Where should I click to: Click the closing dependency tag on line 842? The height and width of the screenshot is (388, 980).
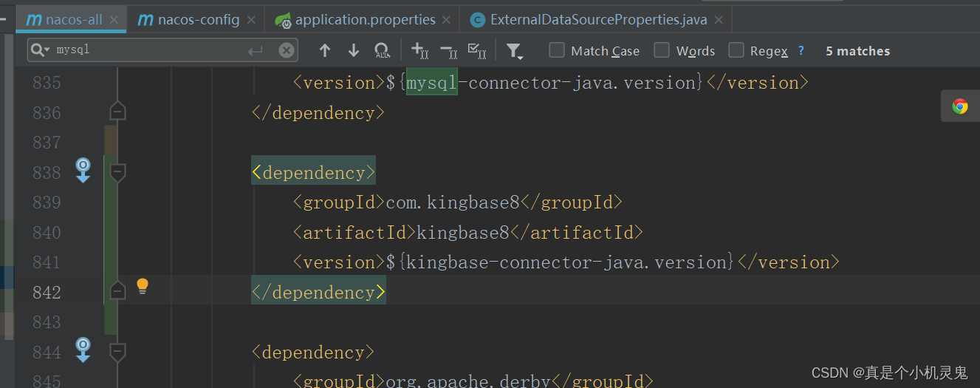pos(318,292)
